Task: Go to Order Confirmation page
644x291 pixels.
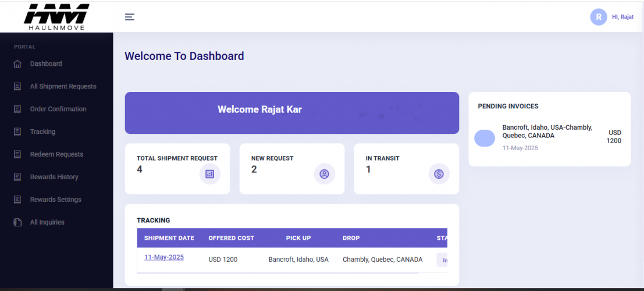Action: click(58, 109)
